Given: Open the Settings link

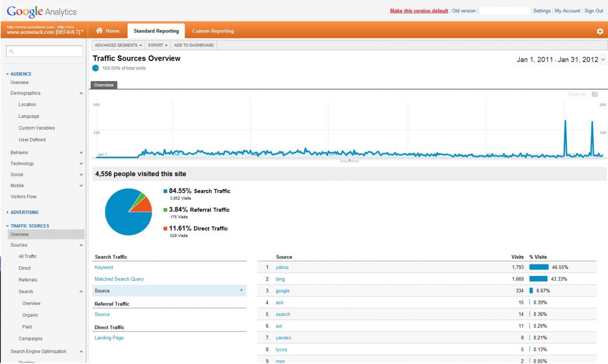Looking at the screenshot, I should (542, 11).
